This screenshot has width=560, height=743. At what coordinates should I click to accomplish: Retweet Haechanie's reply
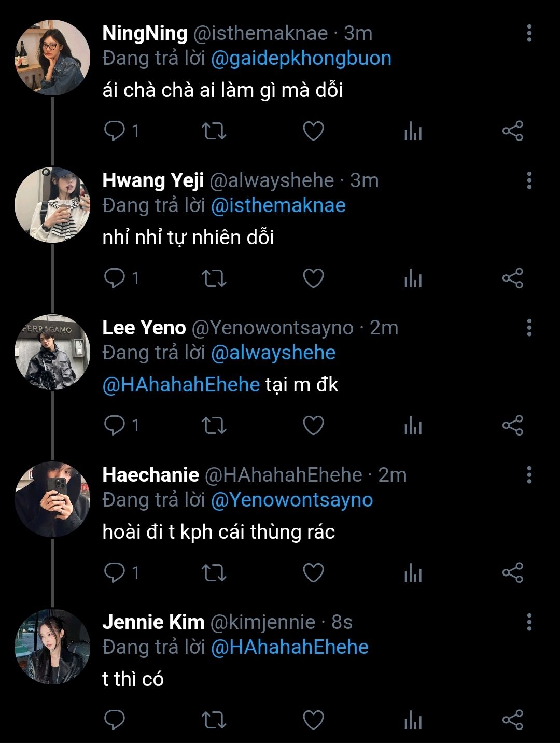click(x=214, y=573)
